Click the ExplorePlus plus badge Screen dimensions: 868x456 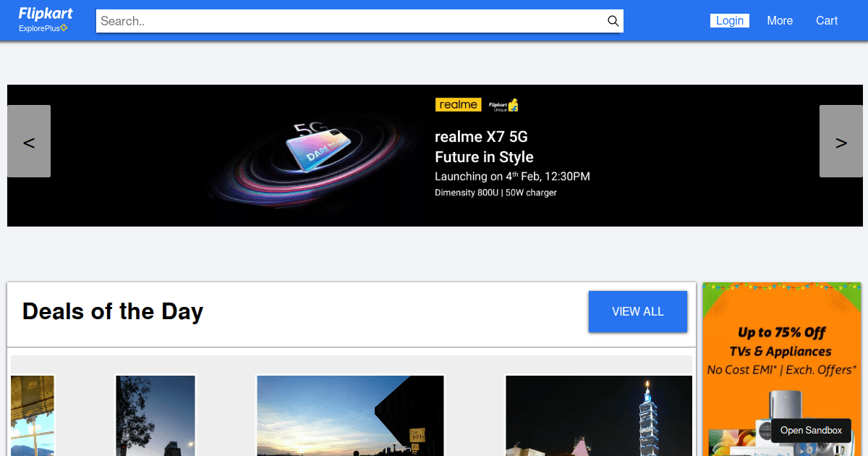64,28
